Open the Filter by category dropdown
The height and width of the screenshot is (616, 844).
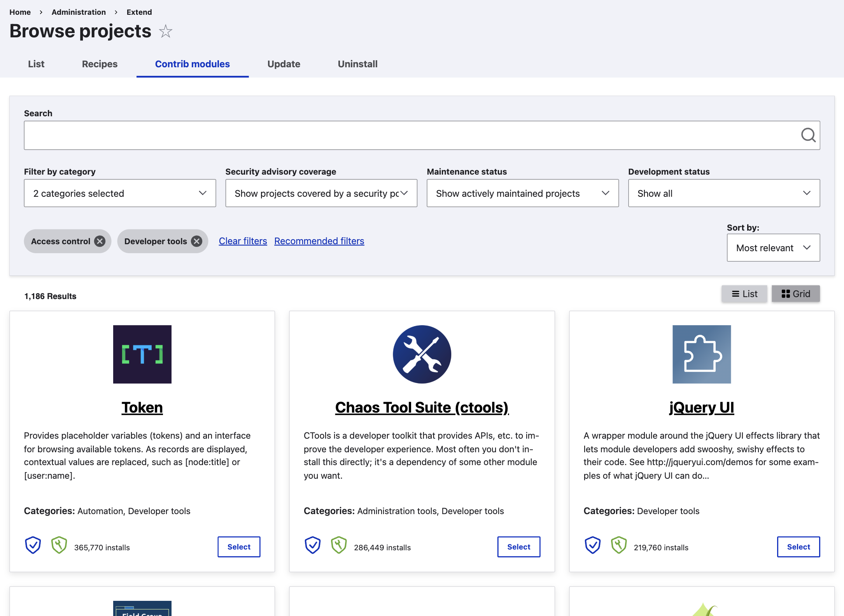click(119, 193)
